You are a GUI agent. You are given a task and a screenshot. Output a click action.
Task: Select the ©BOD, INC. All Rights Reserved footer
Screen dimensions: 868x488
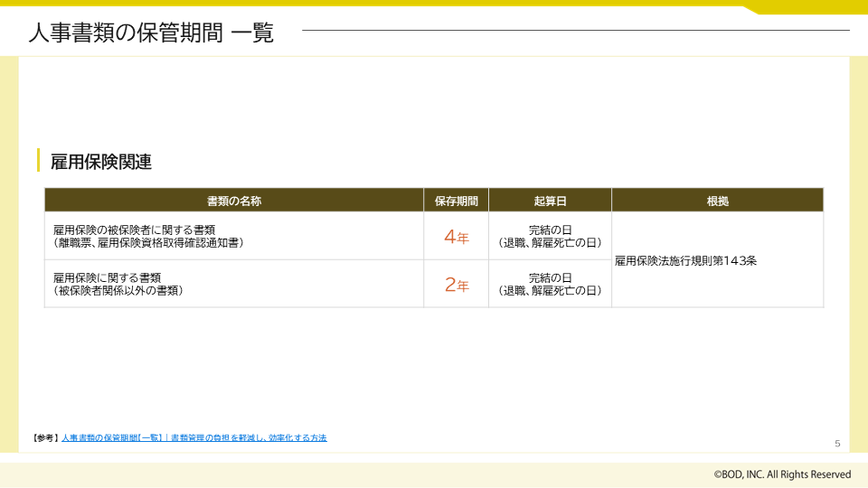(782, 474)
